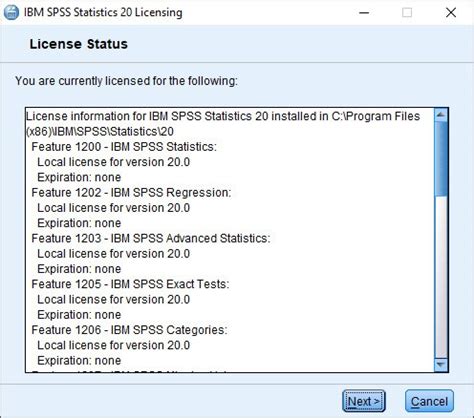This screenshot has width=474, height=418.
Task: Select 'Feature 1203 - IBM SPSS Advanced Statistics:' line
Action: pos(151,238)
